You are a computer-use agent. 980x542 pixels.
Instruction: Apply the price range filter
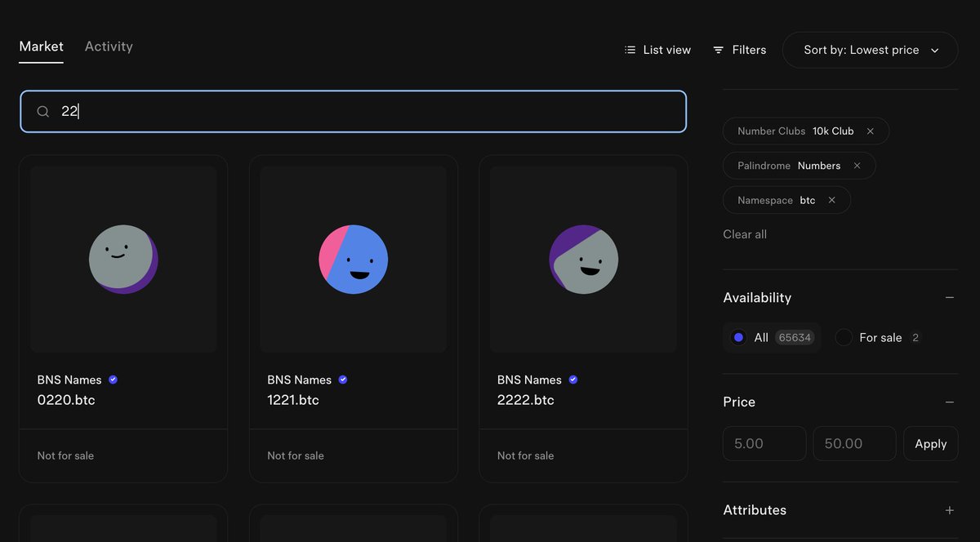(930, 443)
